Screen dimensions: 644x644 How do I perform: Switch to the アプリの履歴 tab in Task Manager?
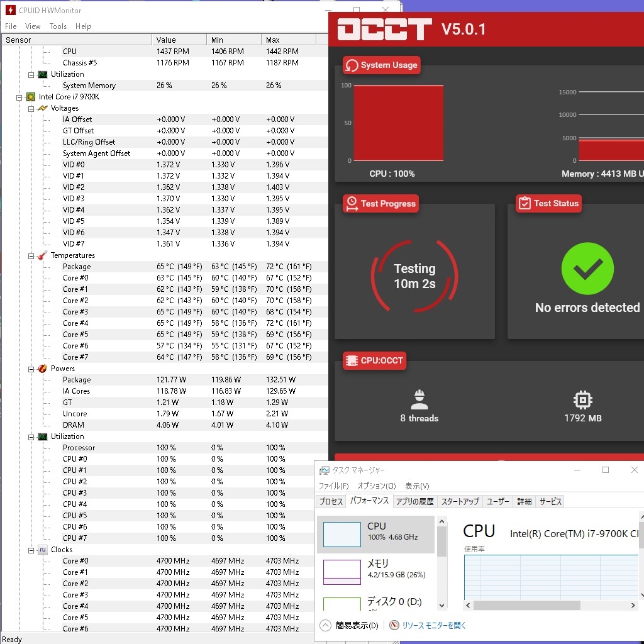[414, 501]
